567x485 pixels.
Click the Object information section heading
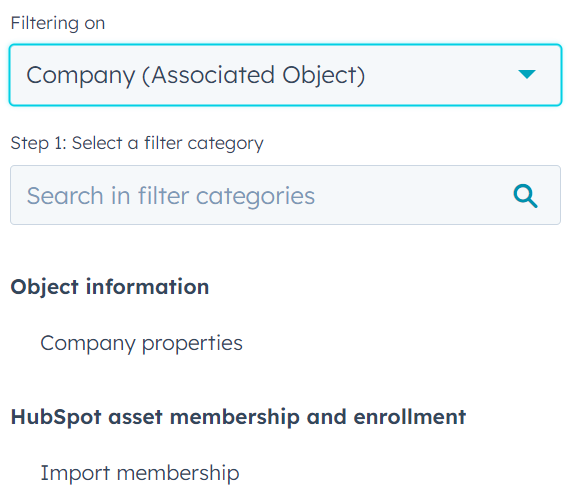click(110, 287)
